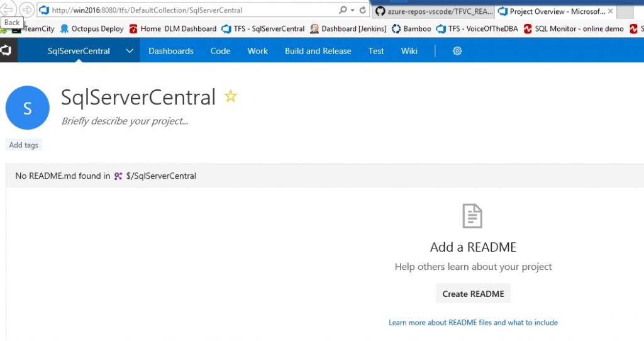Open Build and Release hub

[x=318, y=51]
